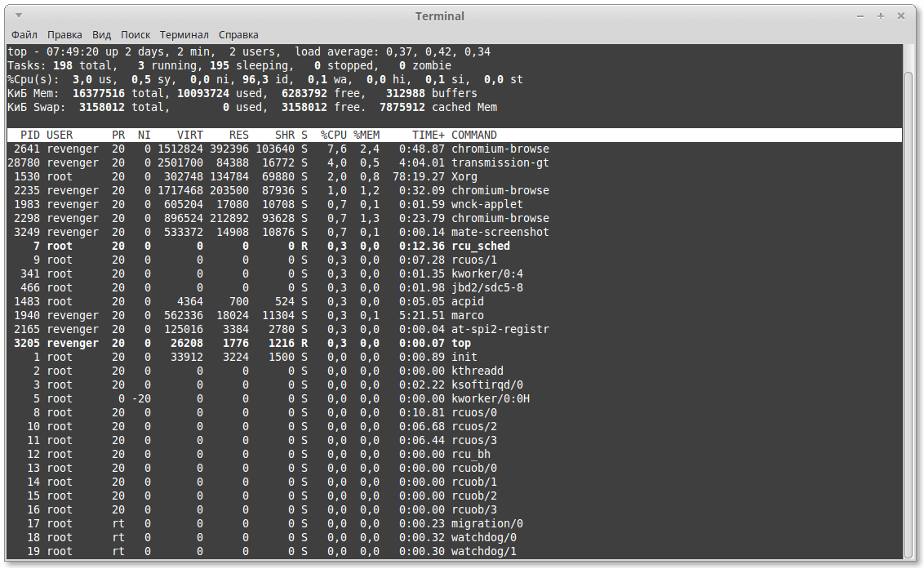This screenshot has width=924, height=569.
Task: Open the Файл menu
Action: point(24,35)
